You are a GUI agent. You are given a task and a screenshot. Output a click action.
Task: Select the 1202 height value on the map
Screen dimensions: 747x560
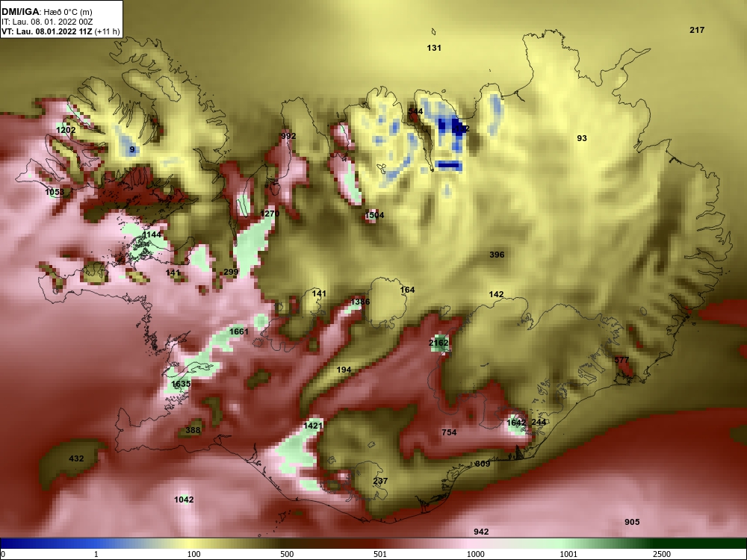[66, 130]
